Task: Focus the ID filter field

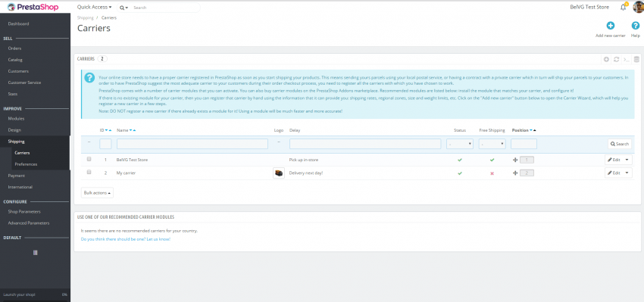Action: 105,144
